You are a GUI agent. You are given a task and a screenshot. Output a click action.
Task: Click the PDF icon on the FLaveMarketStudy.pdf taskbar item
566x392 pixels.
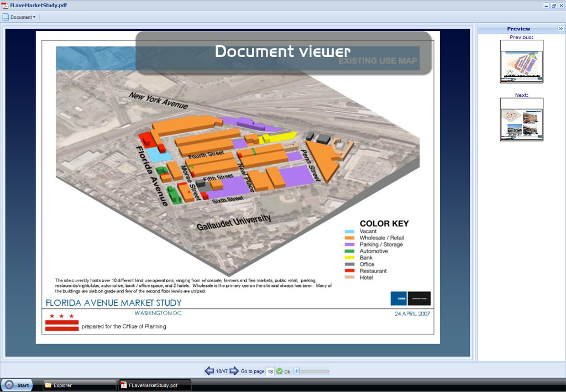pyautogui.click(x=124, y=385)
